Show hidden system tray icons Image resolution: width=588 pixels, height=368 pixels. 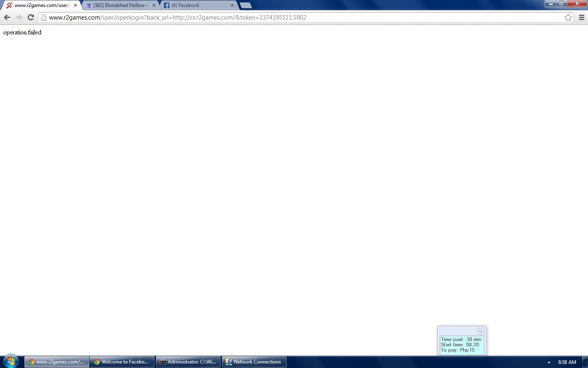[549, 362]
